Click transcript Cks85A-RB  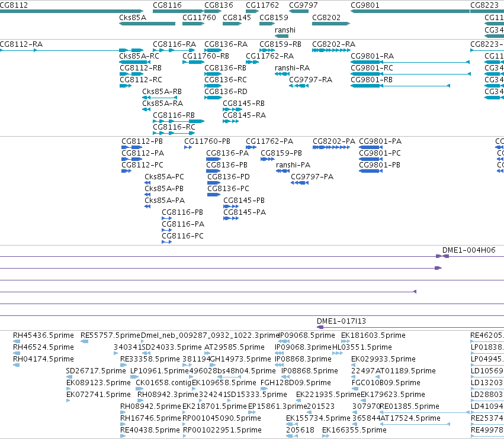coord(162,92)
